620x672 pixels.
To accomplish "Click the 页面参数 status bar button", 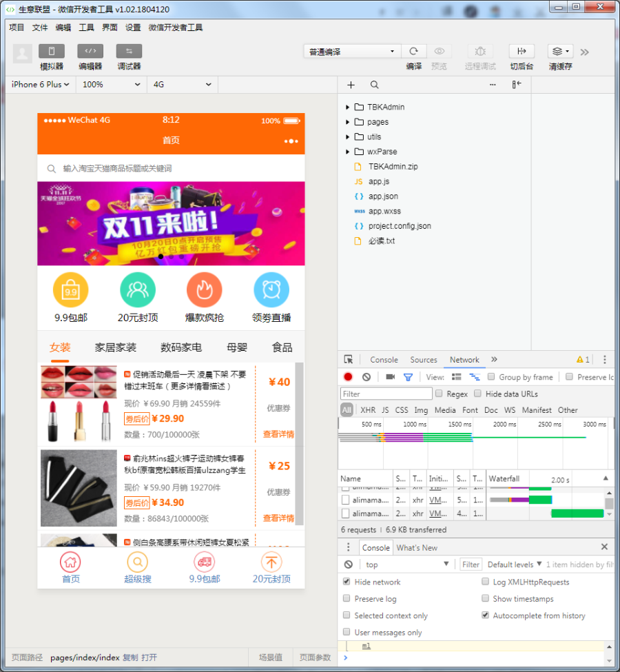I will coord(315,658).
